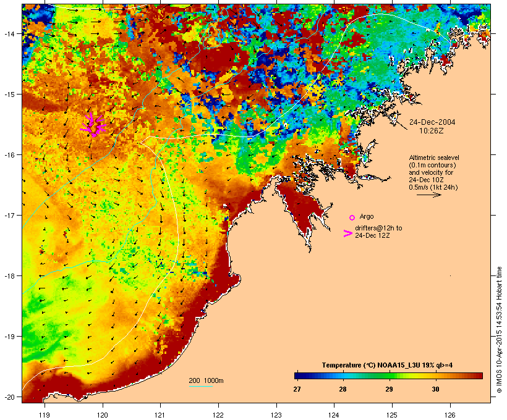Click the longitude label 125
Screen dimensions: 507x420
point(392,415)
